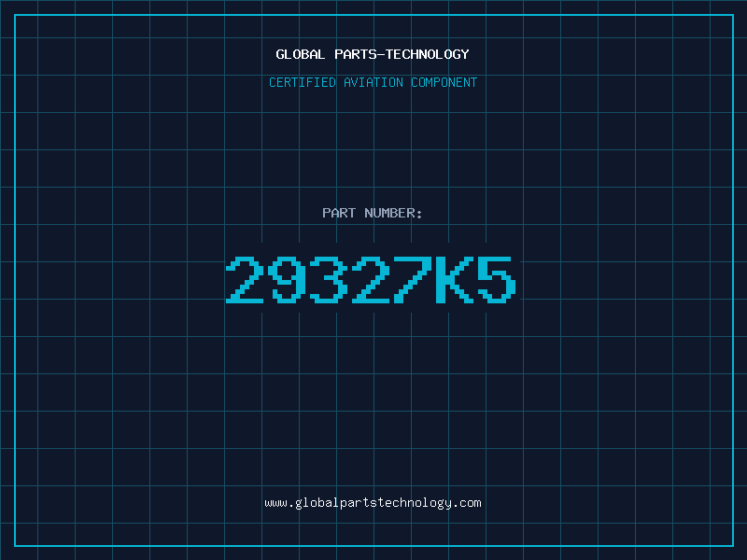Select the part number 29327K5
This screenshot has width=747, height=560.
tap(371, 279)
